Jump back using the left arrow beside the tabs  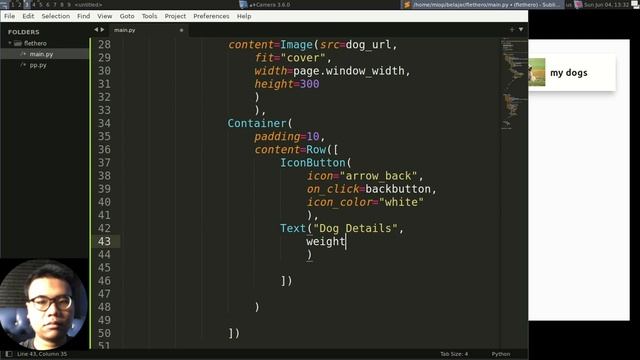click(x=96, y=30)
